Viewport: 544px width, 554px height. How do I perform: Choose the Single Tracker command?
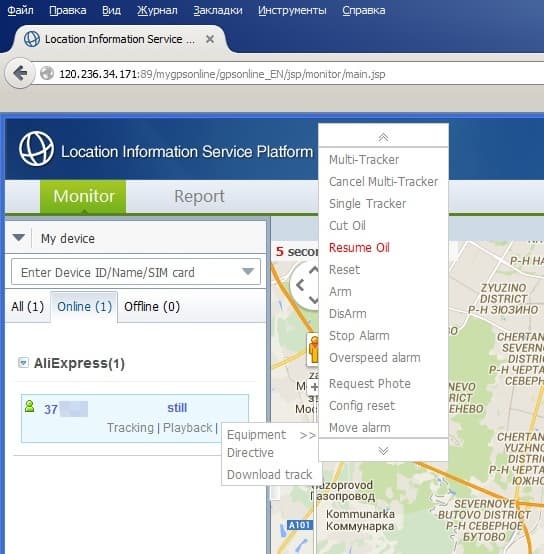pos(367,204)
